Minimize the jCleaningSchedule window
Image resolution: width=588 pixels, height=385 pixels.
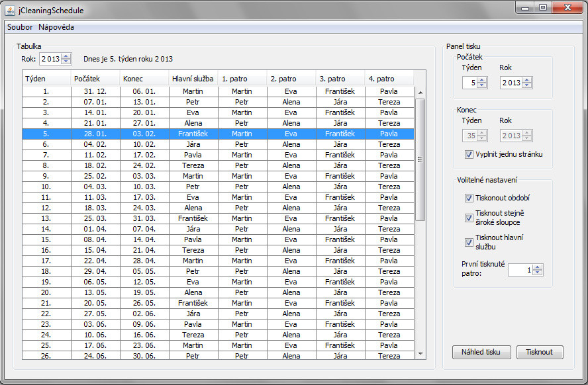tap(525, 8)
